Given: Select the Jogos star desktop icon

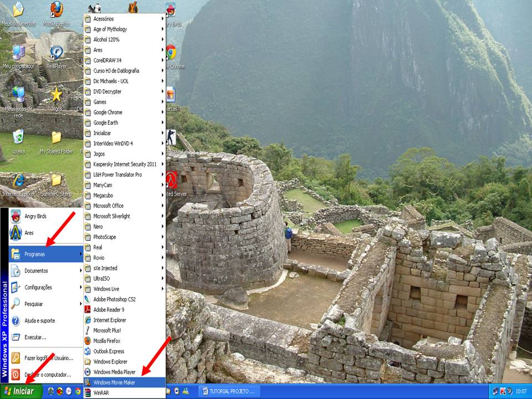Looking at the screenshot, I should coord(57,99).
